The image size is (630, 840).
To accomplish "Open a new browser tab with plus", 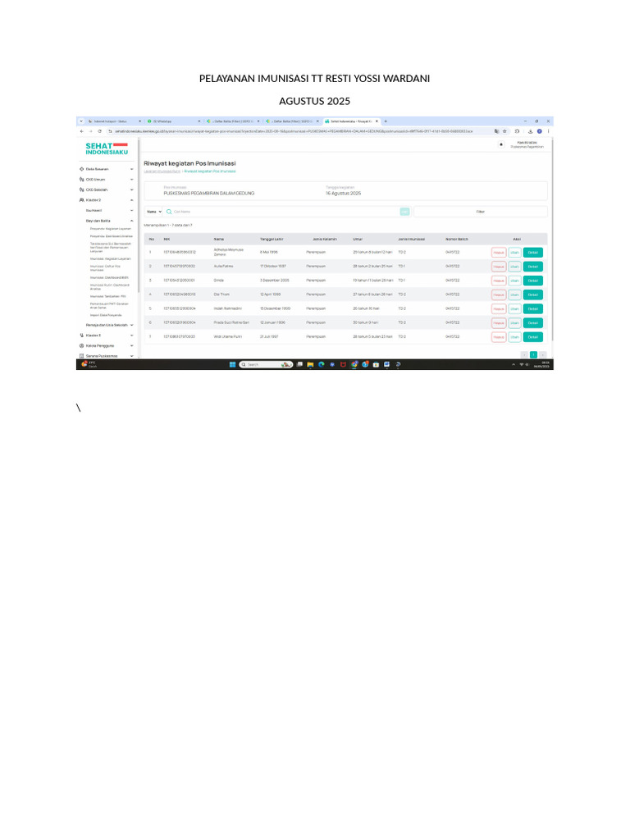I will (386, 121).
